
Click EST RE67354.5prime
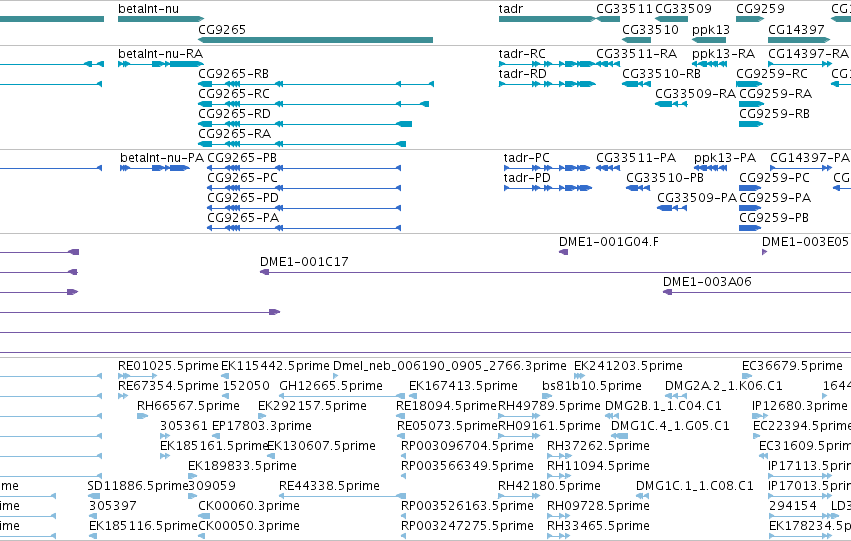pos(168,386)
